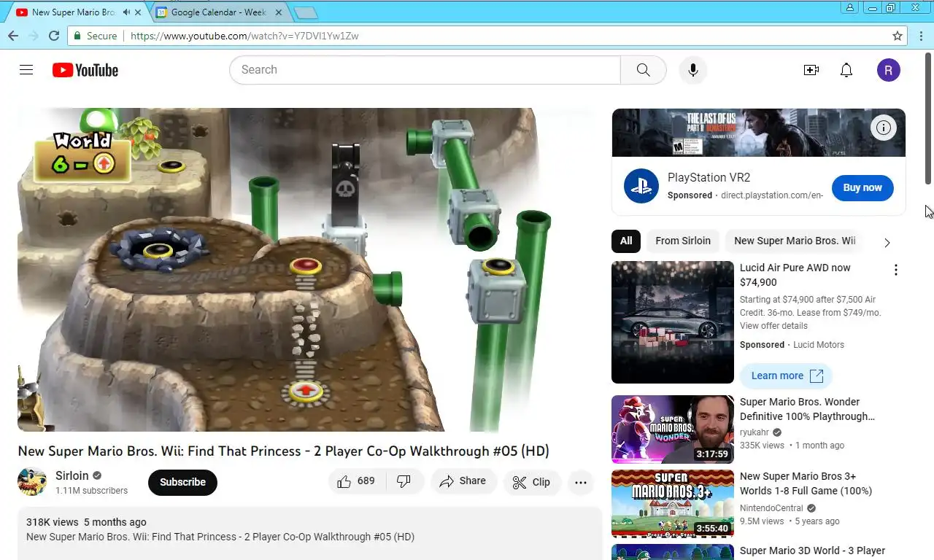Image resolution: width=934 pixels, height=560 pixels.
Task: Open PlayStation logo in the sponsored card
Action: click(641, 186)
